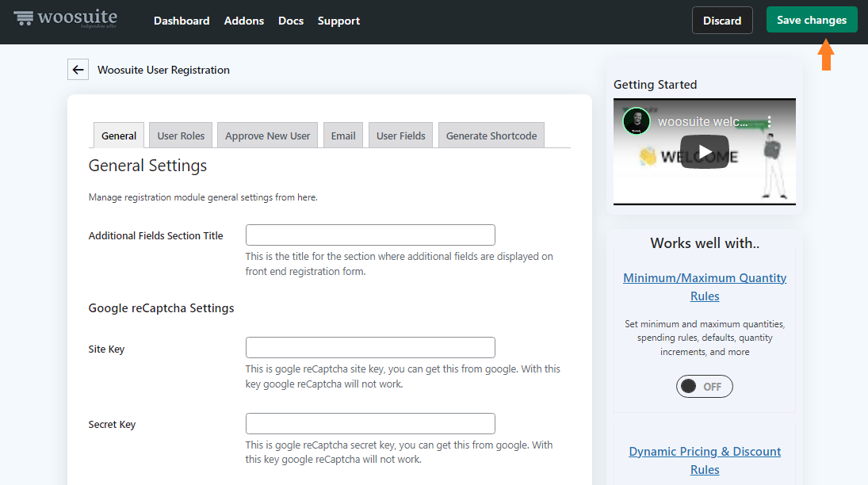
Task: Focus the Additional Fields Section Title input
Action: click(x=370, y=235)
